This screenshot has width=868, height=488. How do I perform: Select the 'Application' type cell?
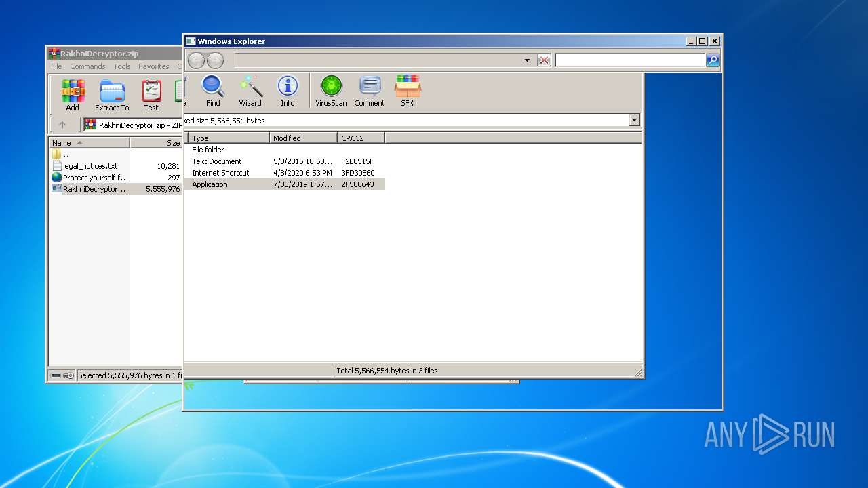[x=210, y=184]
